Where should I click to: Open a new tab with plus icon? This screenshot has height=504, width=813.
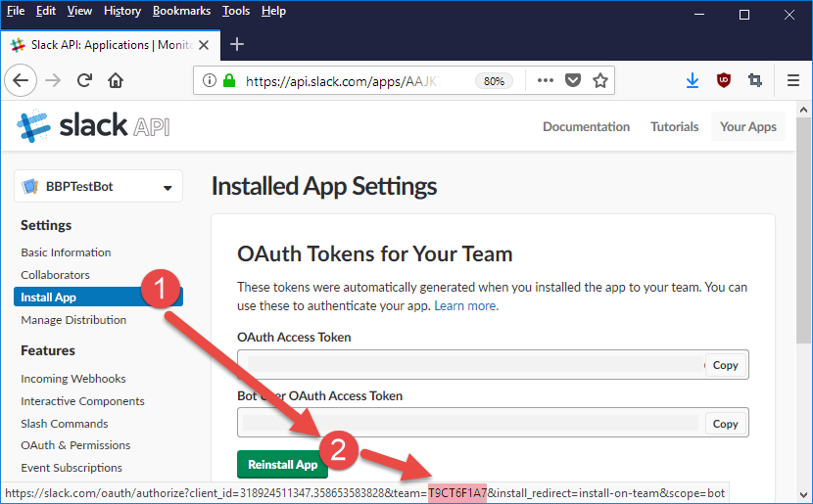[x=237, y=45]
